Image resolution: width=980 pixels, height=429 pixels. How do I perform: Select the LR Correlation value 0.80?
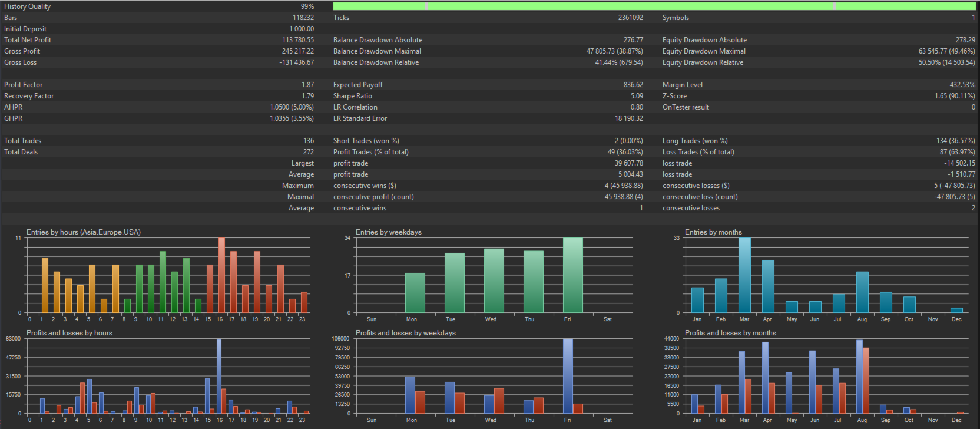click(637, 107)
